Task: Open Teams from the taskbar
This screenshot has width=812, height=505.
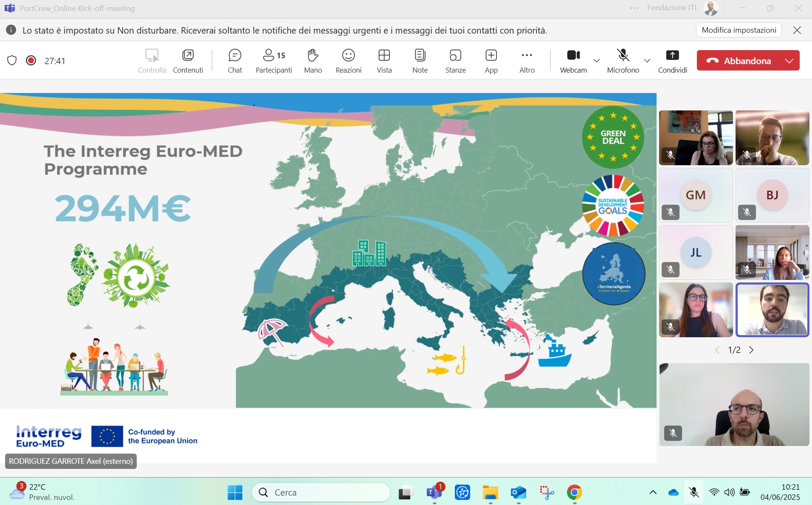Action: point(434,492)
